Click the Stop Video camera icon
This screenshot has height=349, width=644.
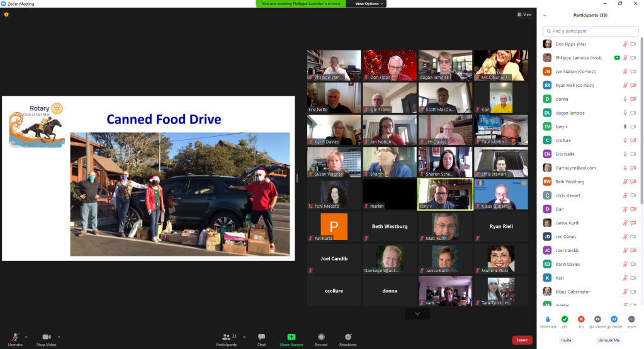[46, 337]
